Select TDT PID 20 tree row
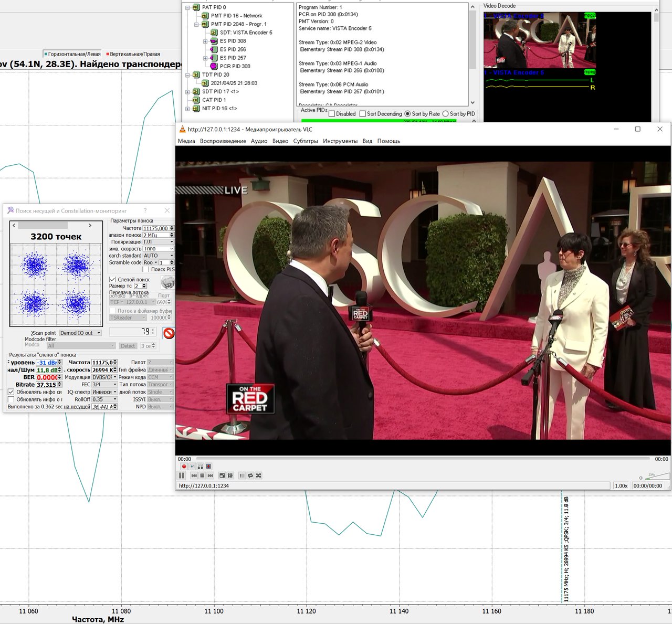The image size is (672, 624). click(215, 75)
